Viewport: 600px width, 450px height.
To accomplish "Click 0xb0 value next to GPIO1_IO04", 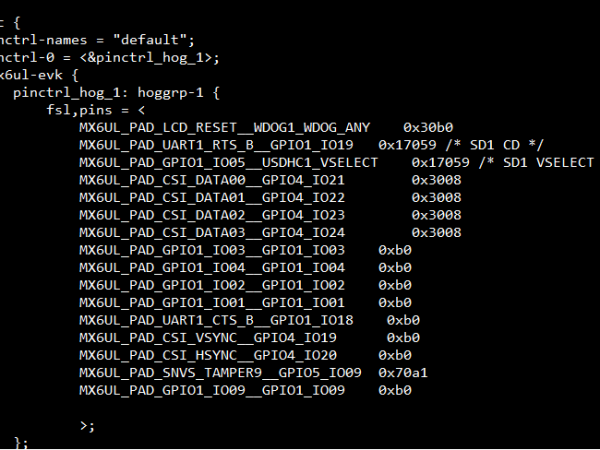I will click(395, 267).
